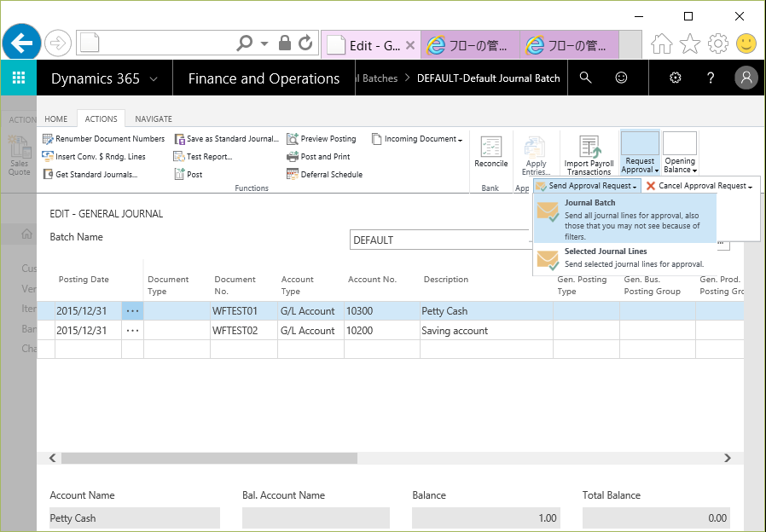The height and width of the screenshot is (532, 766).
Task: Click Preview Posting
Action: 322,139
